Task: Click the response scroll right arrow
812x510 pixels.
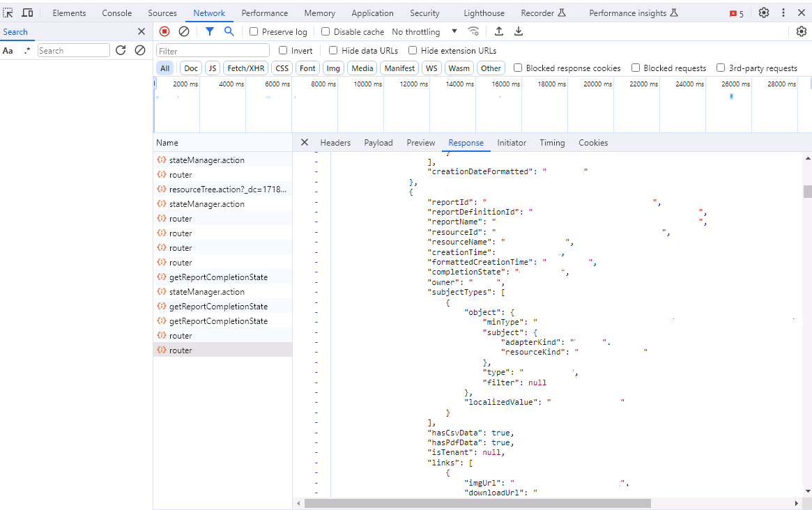Action: 797,503
